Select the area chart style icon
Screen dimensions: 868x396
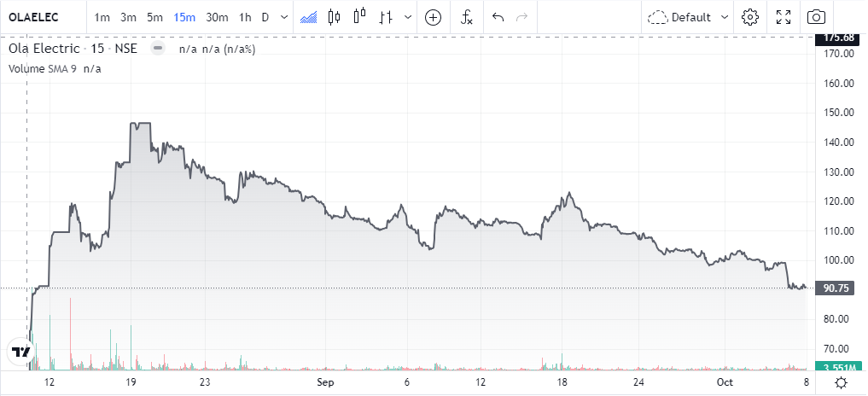click(x=310, y=17)
